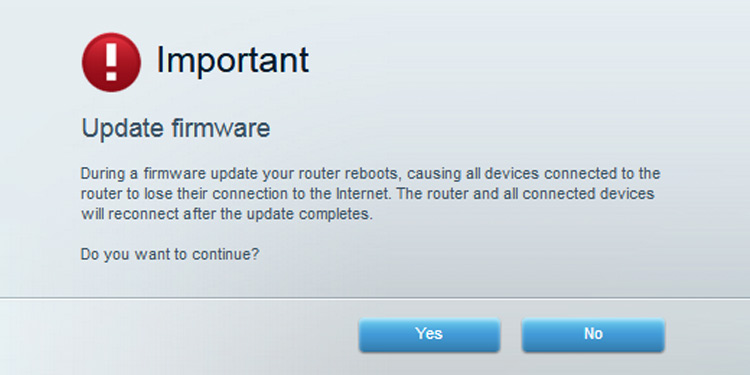
Task: Click the gap between Yes and No buttons
Action: 511,335
